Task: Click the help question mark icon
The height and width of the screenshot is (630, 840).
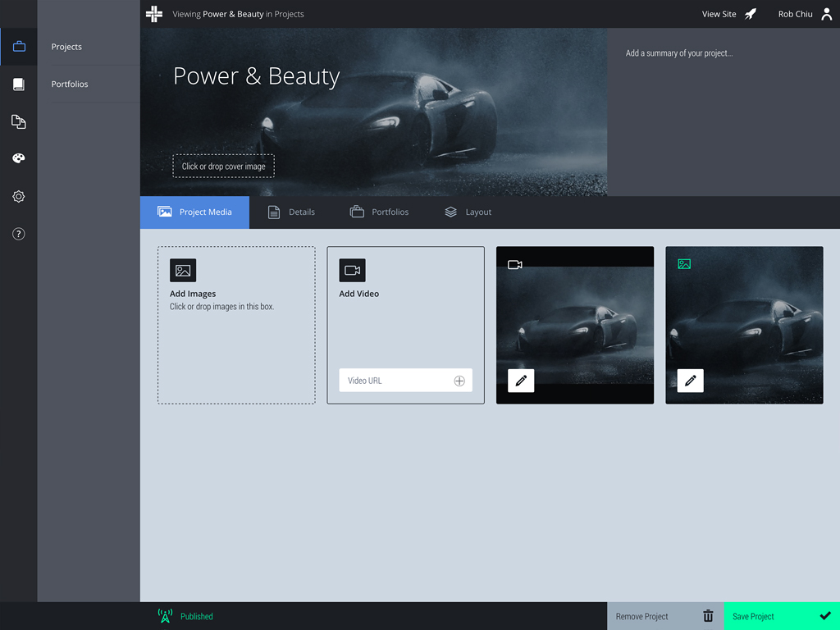Action: click(x=19, y=234)
